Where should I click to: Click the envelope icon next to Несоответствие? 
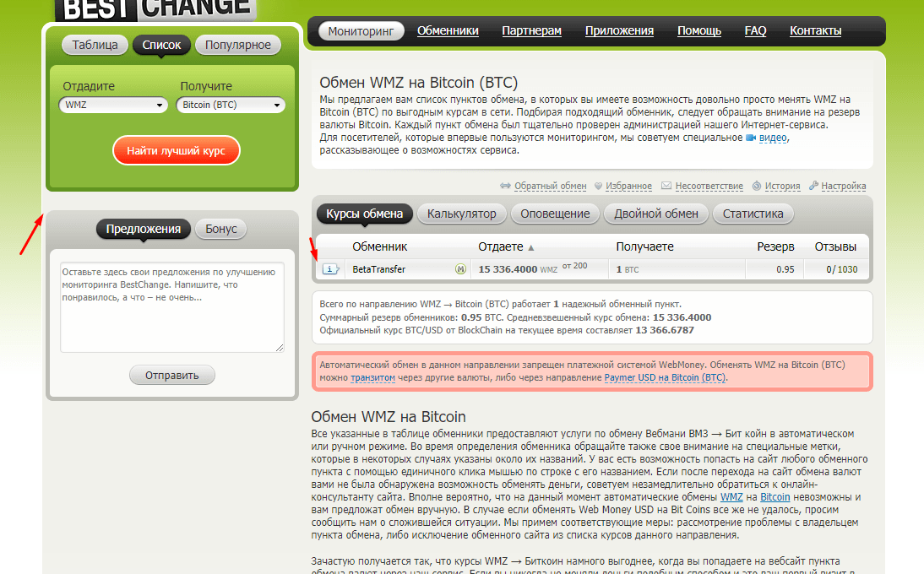[x=666, y=187]
